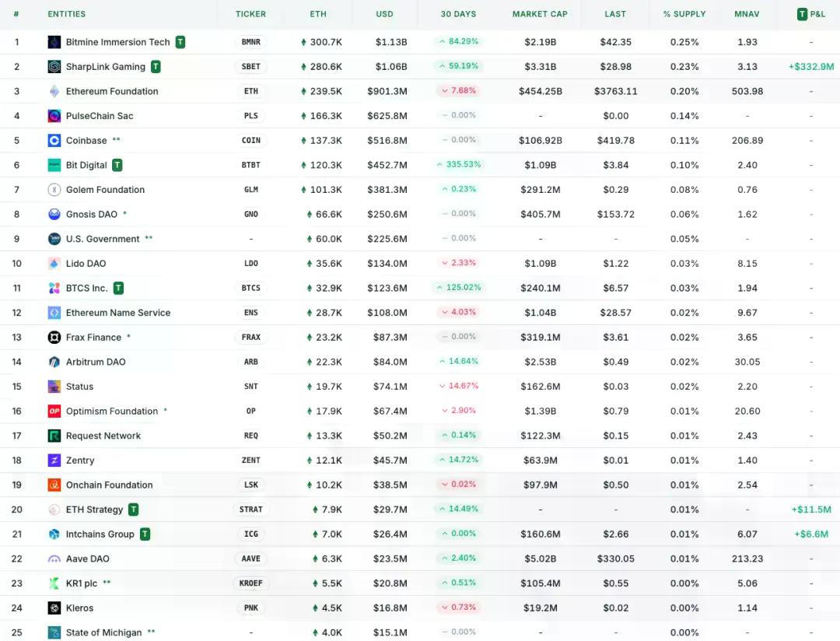Click the Frax Finance logo icon

pos(54,337)
